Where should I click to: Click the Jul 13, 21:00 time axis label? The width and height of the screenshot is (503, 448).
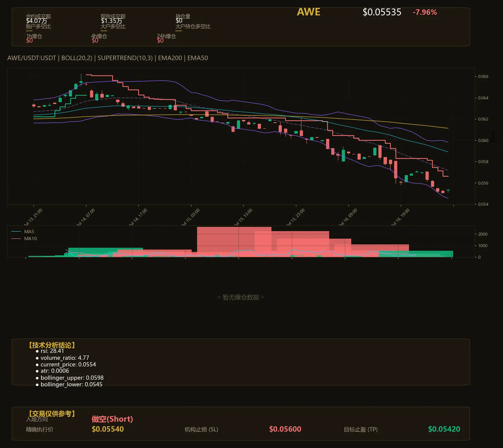(x=34, y=217)
